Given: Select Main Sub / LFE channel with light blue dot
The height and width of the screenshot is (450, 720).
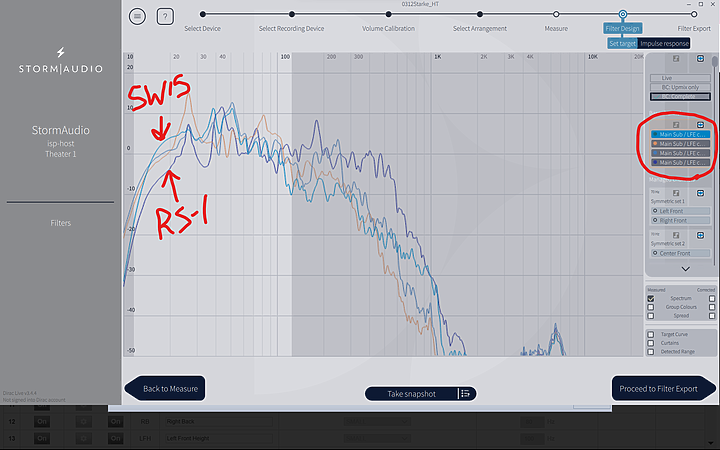Looking at the screenshot, I should [x=680, y=153].
